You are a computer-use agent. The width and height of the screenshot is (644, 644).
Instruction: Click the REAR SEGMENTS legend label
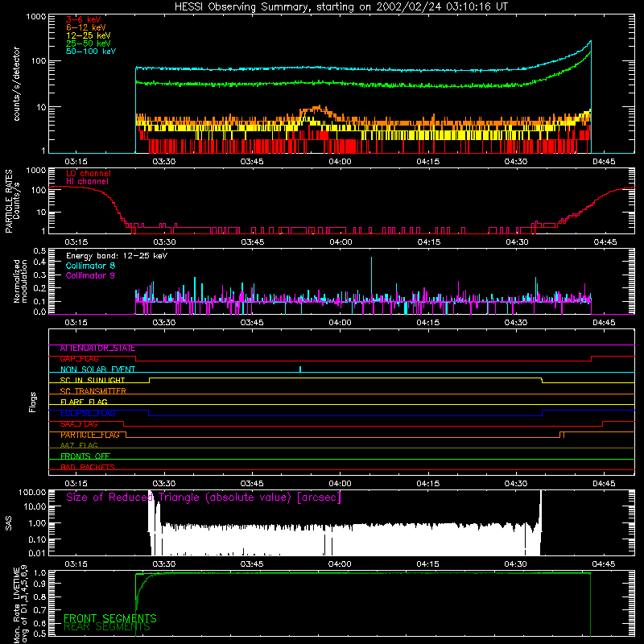[x=107, y=627]
